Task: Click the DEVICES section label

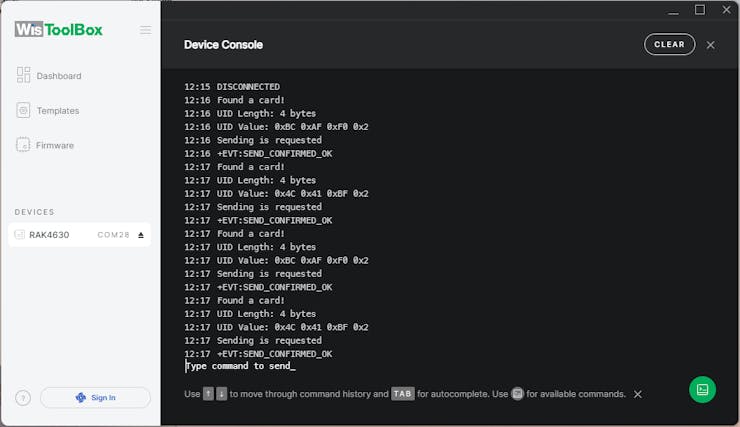Action: (x=34, y=212)
